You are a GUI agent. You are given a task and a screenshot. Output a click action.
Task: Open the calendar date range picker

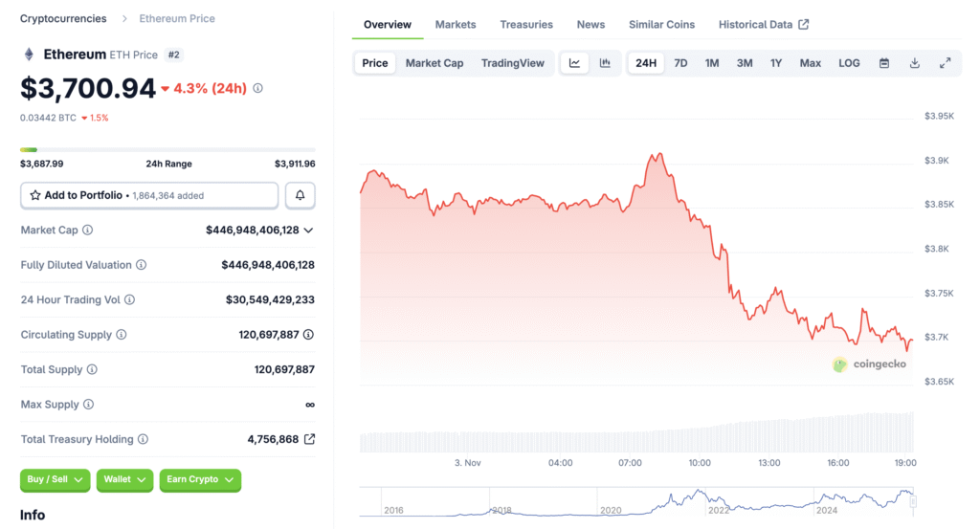pos(884,63)
